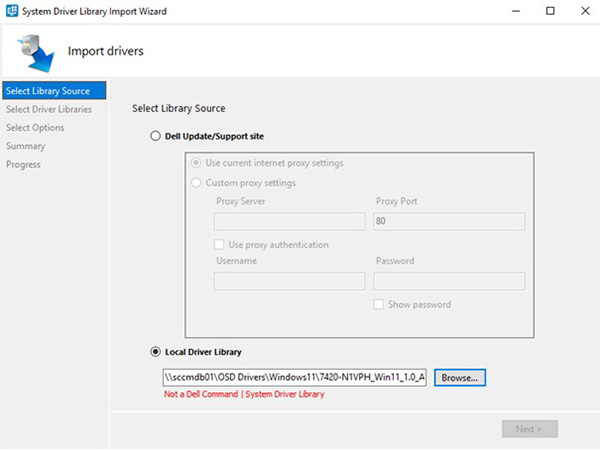Image resolution: width=600 pixels, height=450 pixels.
Task: Open the Progress step in sidebar
Action: (23, 164)
